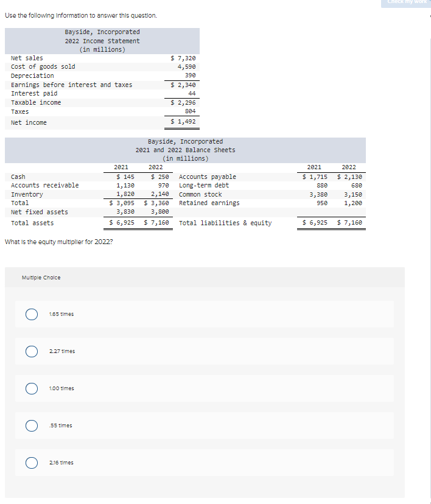Viewport: 431px width, 504px height.
Task: Click the interest paid value 44
Action: point(192,93)
